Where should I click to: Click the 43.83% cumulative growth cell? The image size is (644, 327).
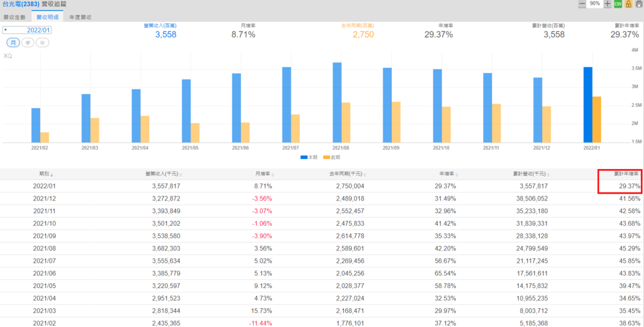630,273
